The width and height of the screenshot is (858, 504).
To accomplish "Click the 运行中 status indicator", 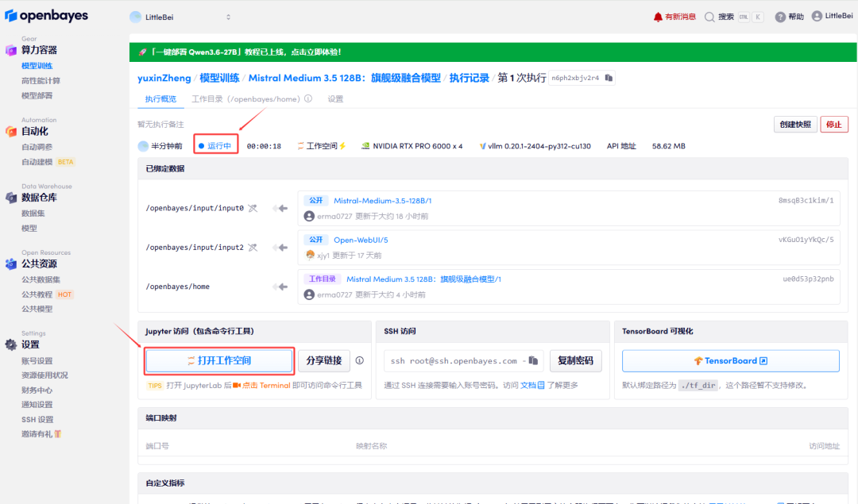I will (x=215, y=146).
